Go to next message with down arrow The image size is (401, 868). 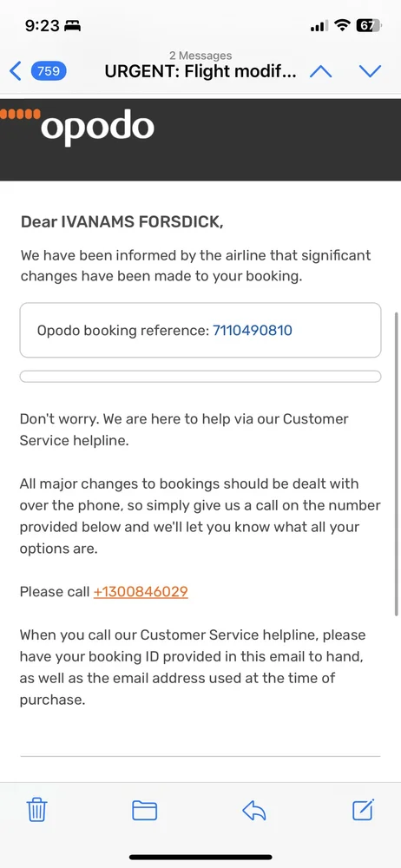[370, 71]
